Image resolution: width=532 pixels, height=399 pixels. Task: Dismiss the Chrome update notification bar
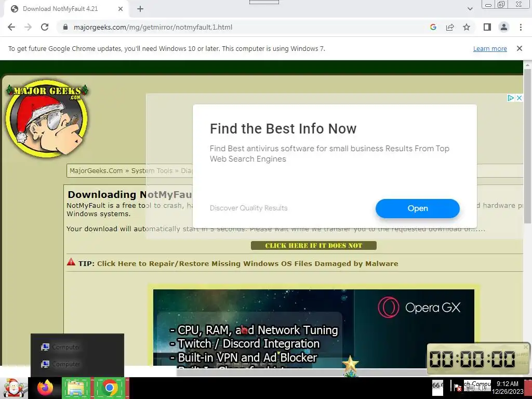pyautogui.click(x=519, y=48)
